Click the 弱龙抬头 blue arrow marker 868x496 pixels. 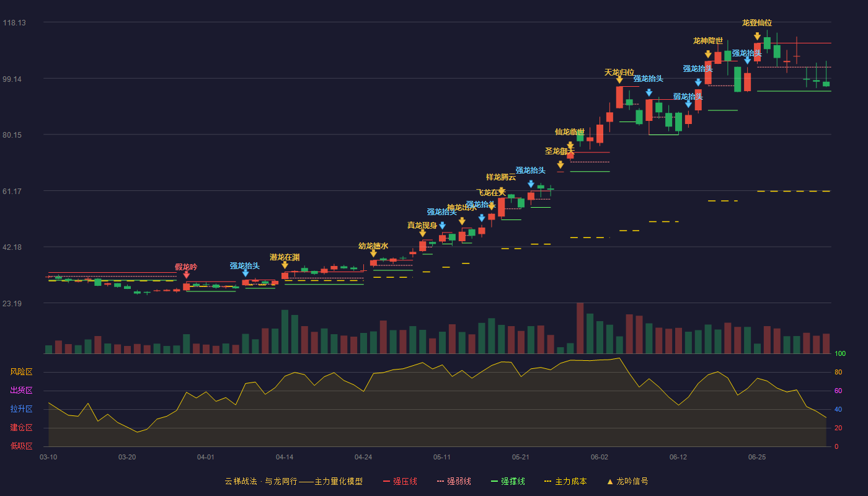pyautogui.click(x=688, y=104)
